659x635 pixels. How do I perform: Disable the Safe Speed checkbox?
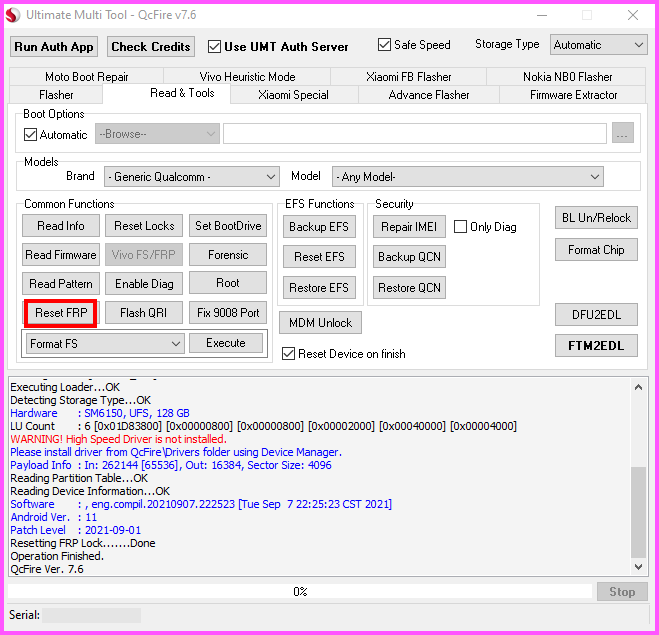click(385, 45)
